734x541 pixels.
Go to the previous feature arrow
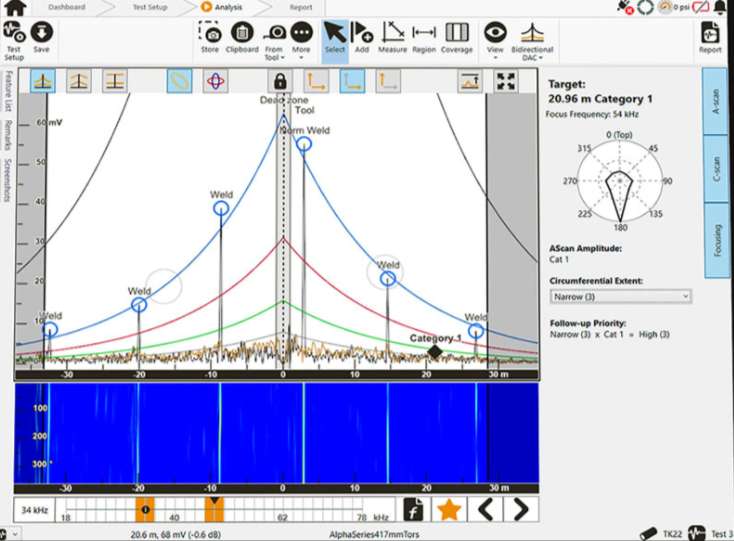(485, 509)
